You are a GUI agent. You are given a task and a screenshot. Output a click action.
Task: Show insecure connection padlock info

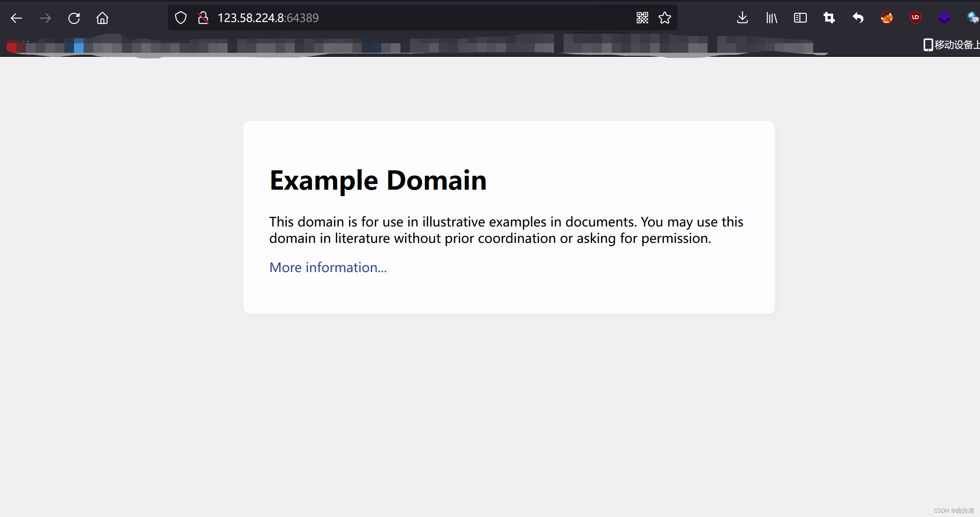point(203,18)
